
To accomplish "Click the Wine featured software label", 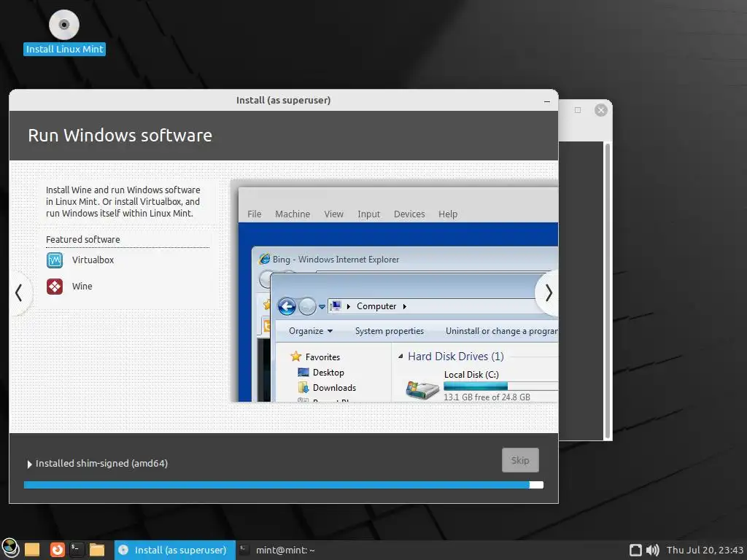I will click(x=82, y=286).
